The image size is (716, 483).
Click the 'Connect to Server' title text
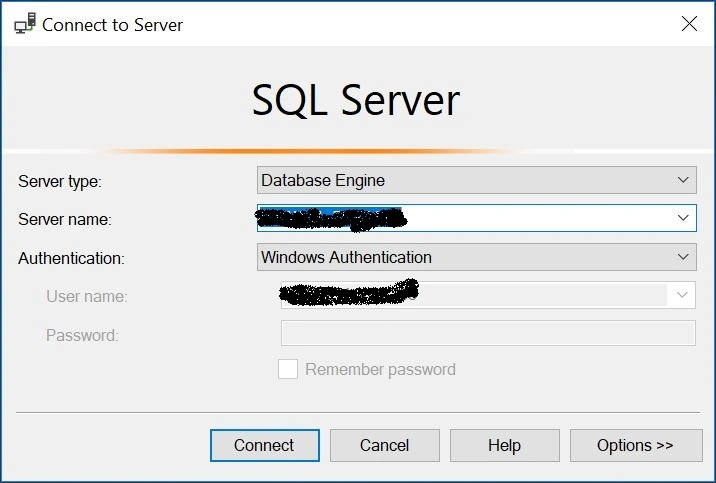[x=112, y=25]
